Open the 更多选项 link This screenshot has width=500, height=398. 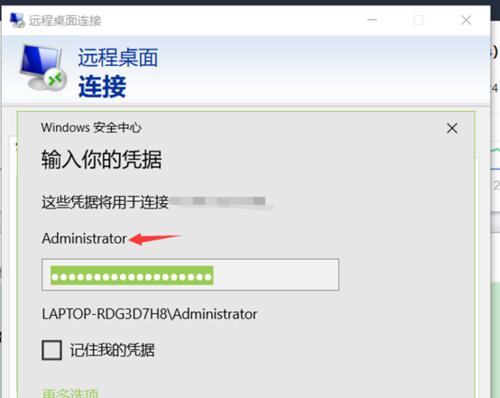[x=71, y=393]
